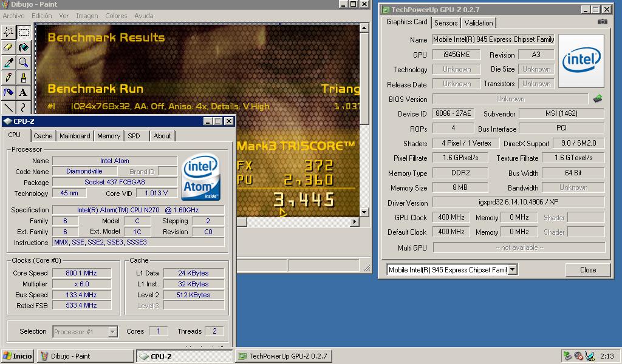The width and height of the screenshot is (622, 364).
Task: Click the Multiplier value x 6.0
Action: [81, 284]
